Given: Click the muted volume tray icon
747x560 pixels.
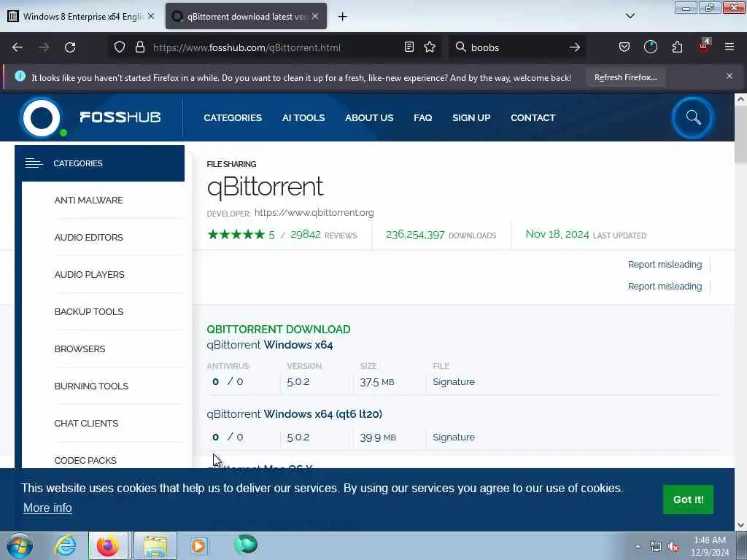Looking at the screenshot, I should point(673,547).
